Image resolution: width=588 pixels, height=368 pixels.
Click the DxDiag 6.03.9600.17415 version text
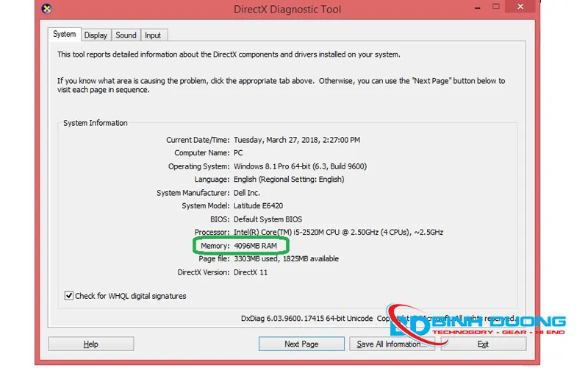(306, 319)
